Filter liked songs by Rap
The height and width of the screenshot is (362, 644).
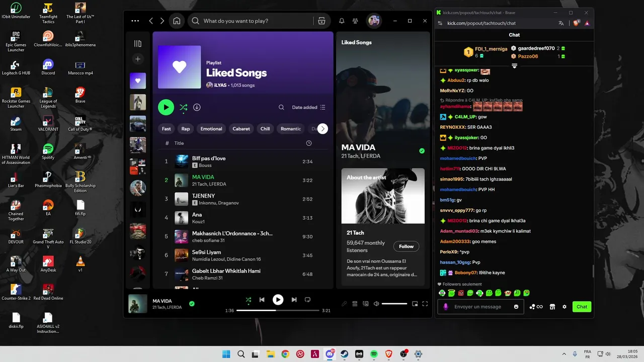pyautogui.click(x=186, y=129)
